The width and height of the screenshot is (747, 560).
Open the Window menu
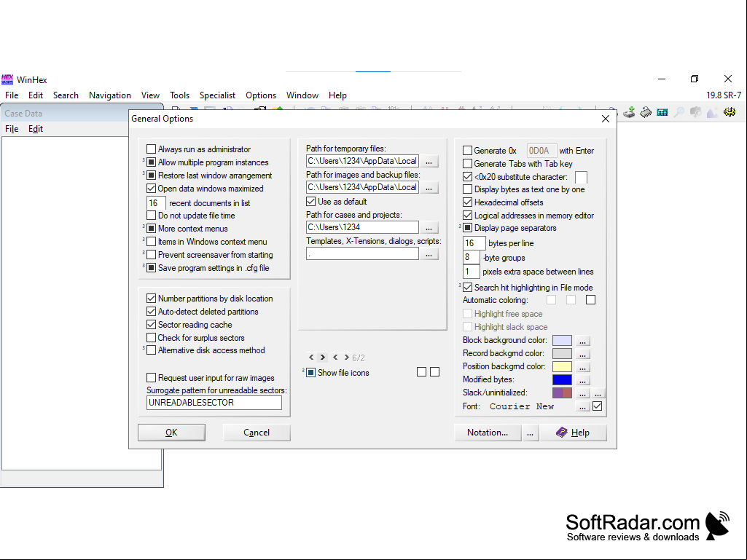[302, 95]
